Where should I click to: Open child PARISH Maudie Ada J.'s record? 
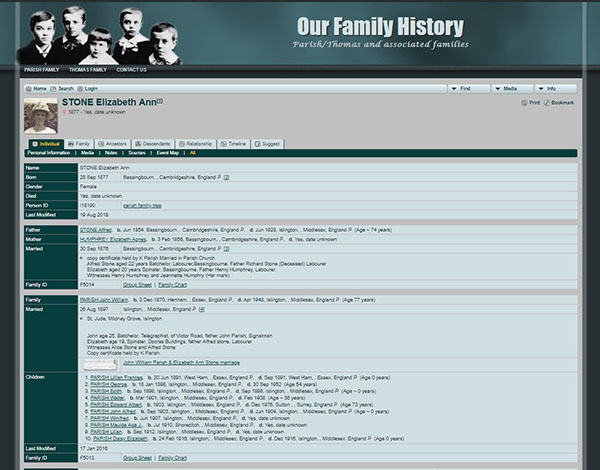point(116,425)
